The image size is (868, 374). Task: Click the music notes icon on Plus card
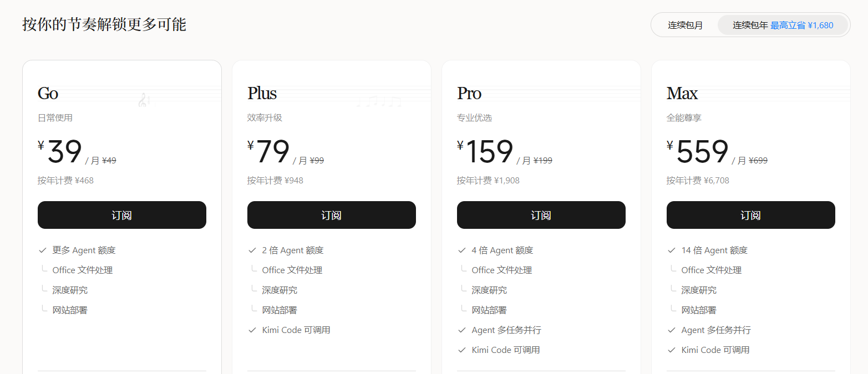[x=379, y=101]
